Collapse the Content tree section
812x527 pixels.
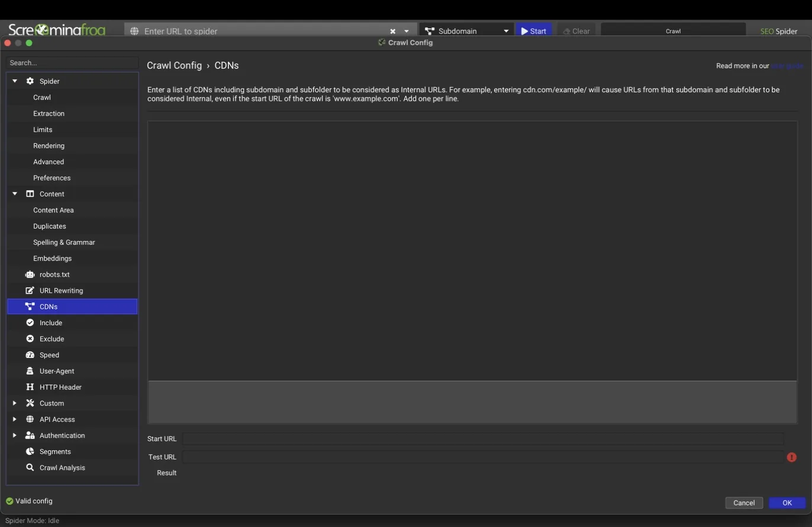15,193
